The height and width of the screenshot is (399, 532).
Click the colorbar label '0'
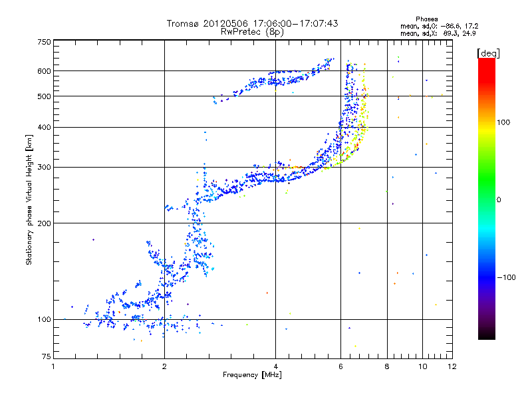[499, 200]
